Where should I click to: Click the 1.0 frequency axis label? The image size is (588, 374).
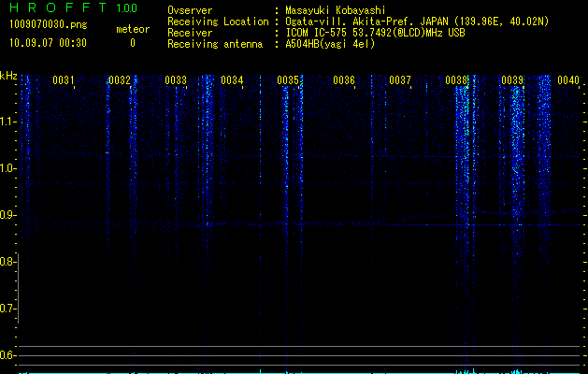point(7,168)
